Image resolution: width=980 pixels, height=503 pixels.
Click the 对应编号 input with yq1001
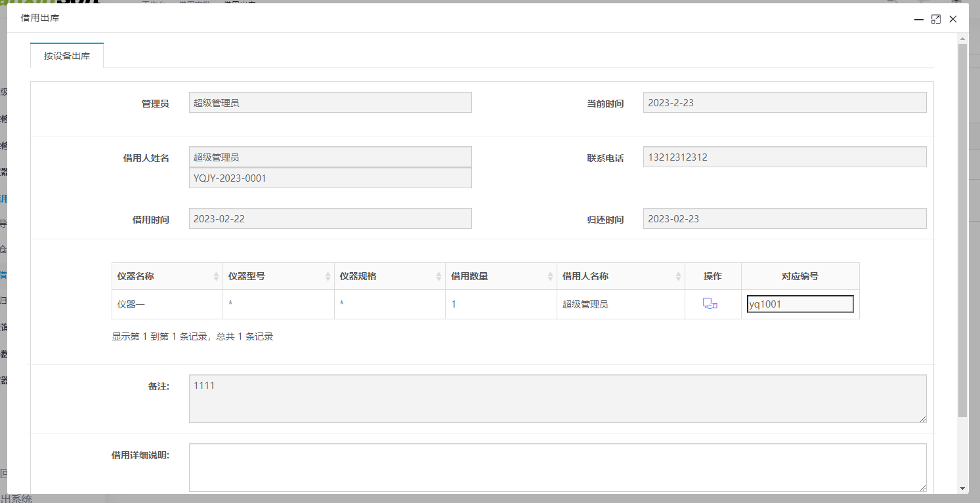tap(799, 304)
